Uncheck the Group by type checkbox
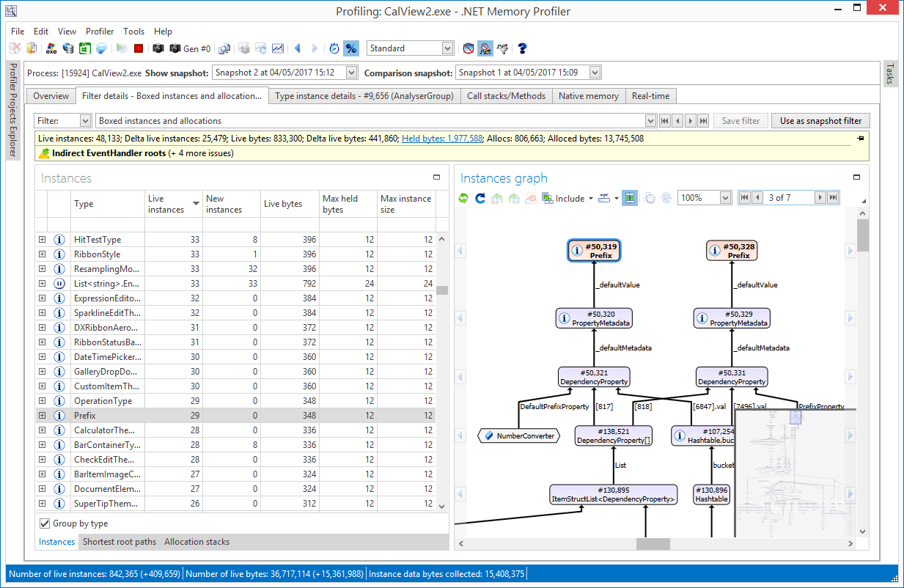This screenshot has width=904, height=588. tap(45, 523)
